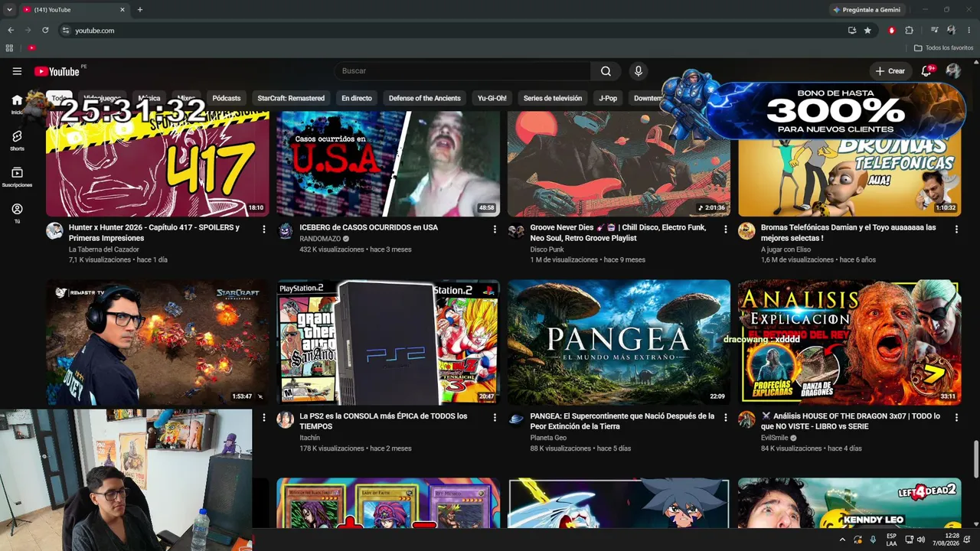
Task: Open options for PANGEA video
Action: [726, 418]
